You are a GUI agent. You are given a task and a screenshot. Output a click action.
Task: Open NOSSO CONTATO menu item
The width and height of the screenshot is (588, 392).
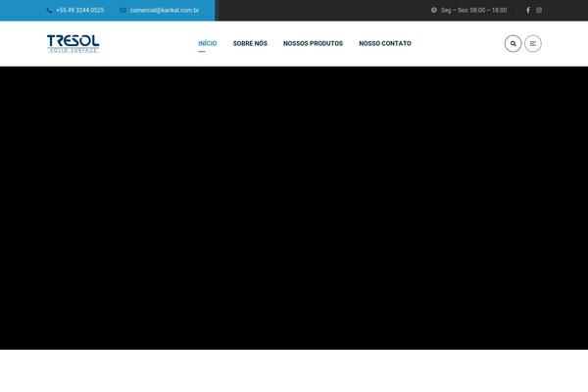[x=385, y=43]
